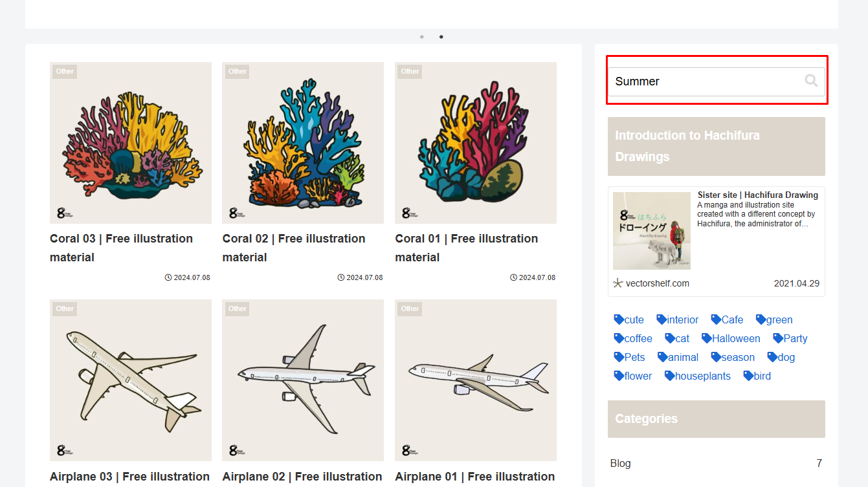
Task: Open the Blog category
Action: (x=620, y=463)
